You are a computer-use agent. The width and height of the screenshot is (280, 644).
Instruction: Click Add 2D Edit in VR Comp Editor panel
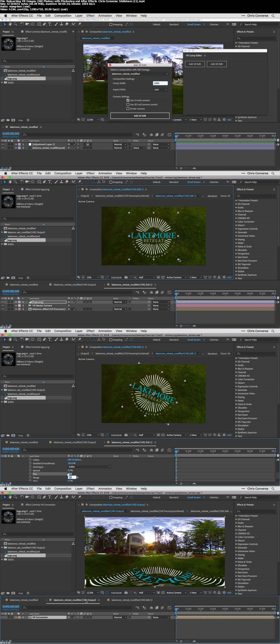(x=195, y=64)
